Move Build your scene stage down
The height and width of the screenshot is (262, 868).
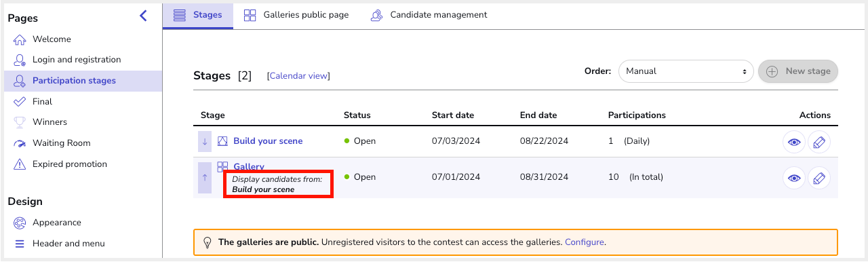[x=205, y=141]
